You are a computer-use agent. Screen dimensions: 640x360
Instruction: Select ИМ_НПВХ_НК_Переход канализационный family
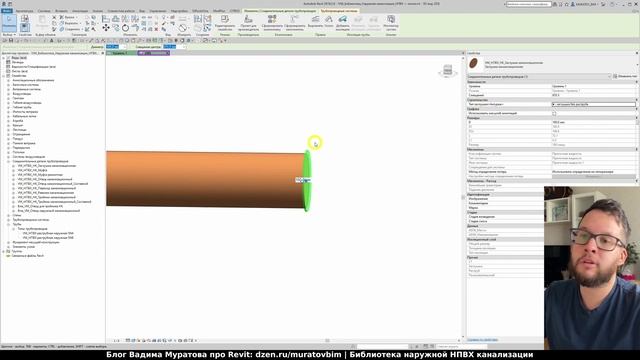point(47,188)
